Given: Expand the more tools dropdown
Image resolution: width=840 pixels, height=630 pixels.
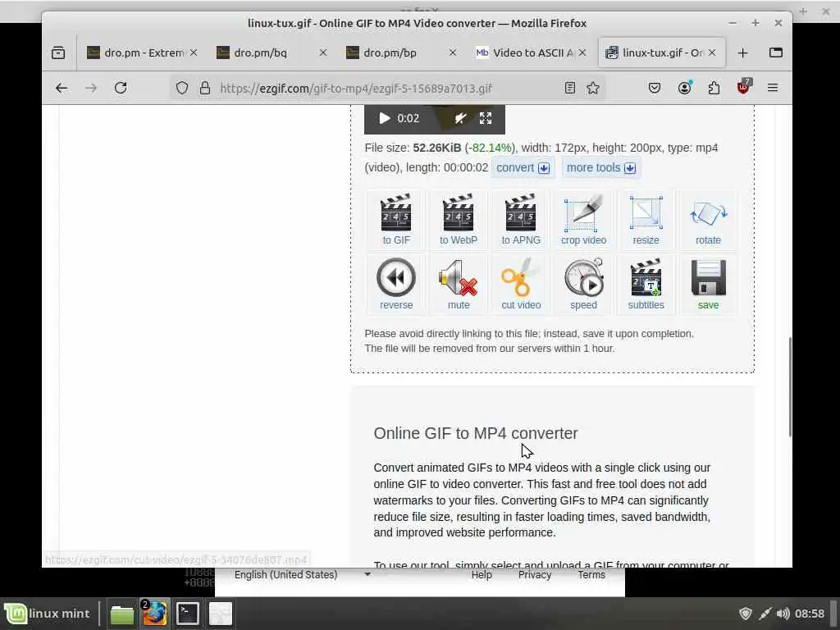Looking at the screenshot, I should [x=601, y=167].
